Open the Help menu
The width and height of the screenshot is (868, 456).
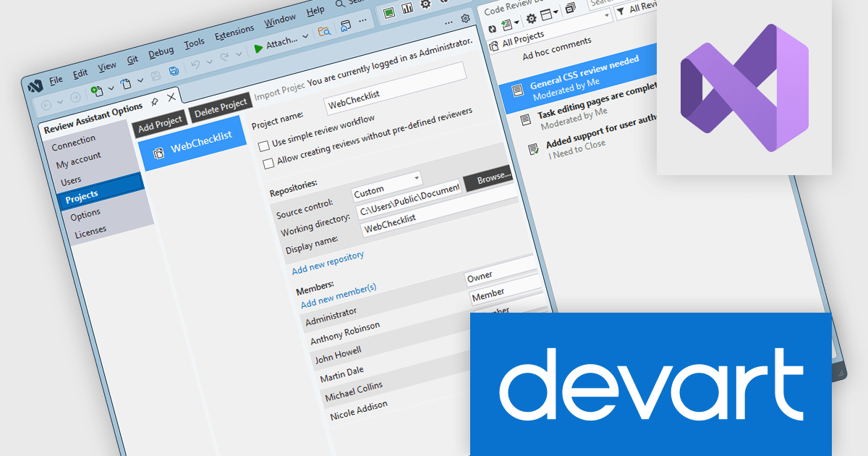click(x=315, y=11)
